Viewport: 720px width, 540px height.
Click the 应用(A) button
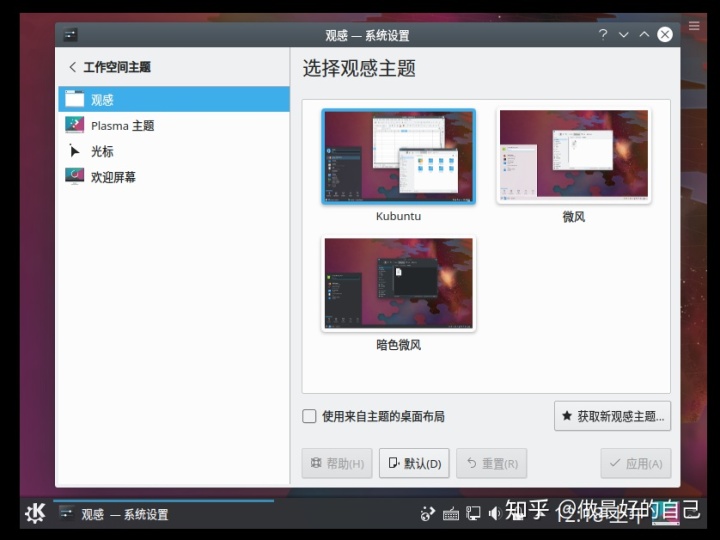tap(636, 463)
